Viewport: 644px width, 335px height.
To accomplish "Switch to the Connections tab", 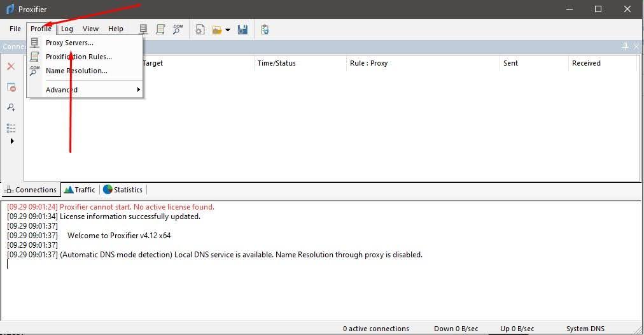I will coord(31,190).
